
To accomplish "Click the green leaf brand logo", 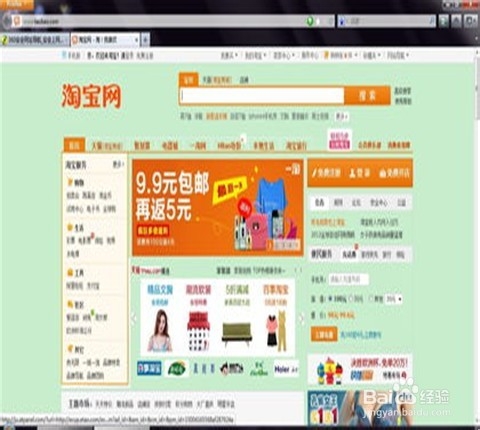I will coord(177,369).
